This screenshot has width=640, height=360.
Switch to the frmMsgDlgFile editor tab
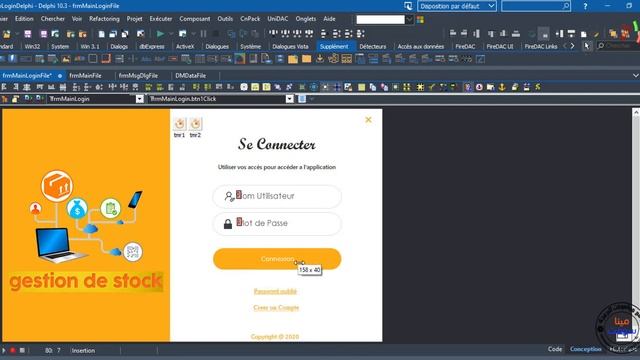(x=138, y=76)
